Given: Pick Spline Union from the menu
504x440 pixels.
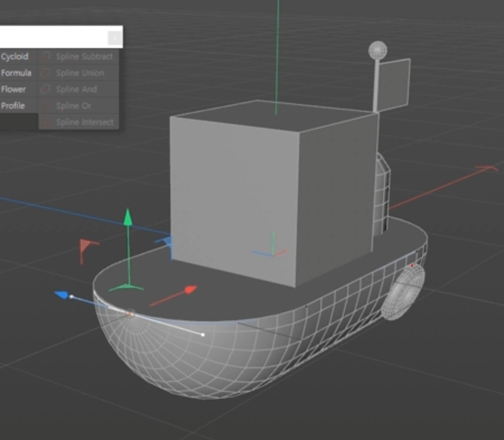Looking at the screenshot, I should pos(79,73).
